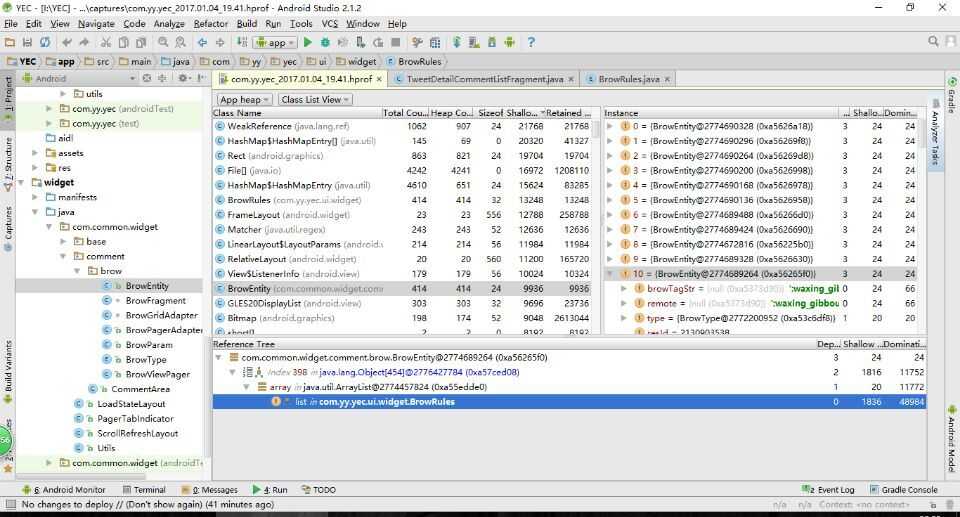This screenshot has width=960, height=517.
Task: Click the Open file toolbar icon
Action: [x=10, y=42]
